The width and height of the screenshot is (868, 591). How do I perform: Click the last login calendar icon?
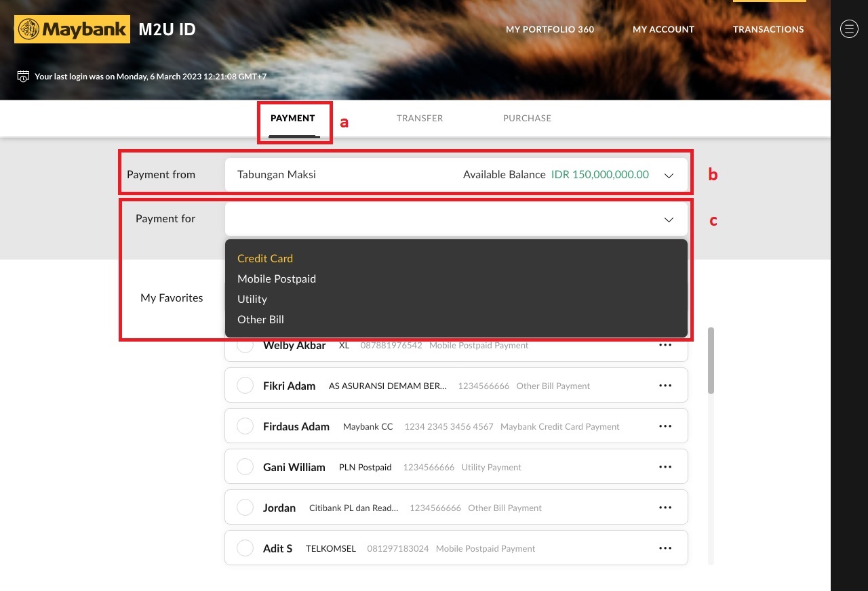pyautogui.click(x=23, y=76)
